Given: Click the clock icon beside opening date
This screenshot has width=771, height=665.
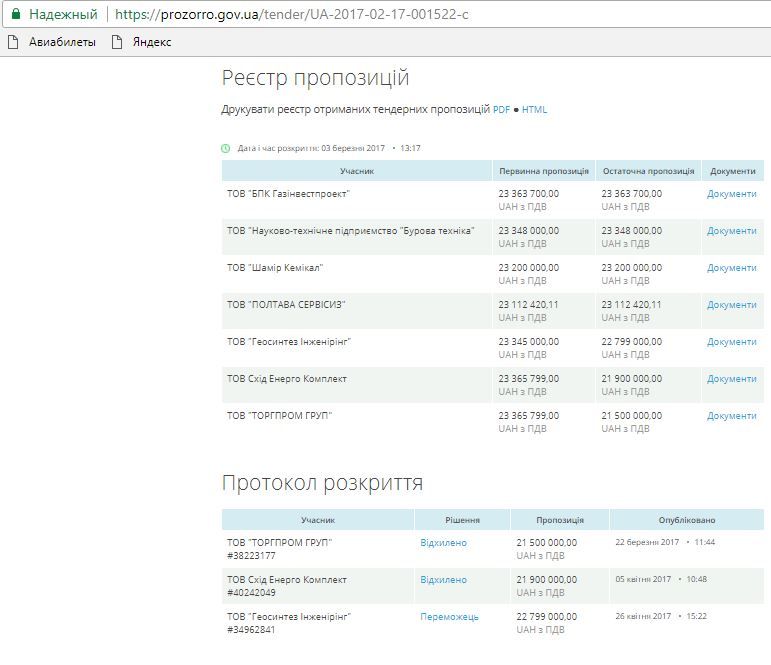Looking at the screenshot, I should [226, 148].
